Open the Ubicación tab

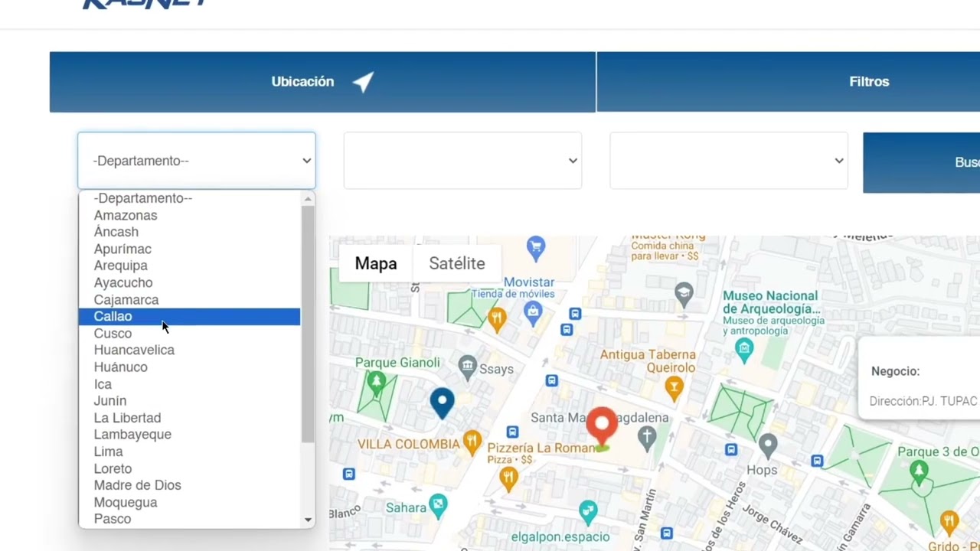[322, 82]
